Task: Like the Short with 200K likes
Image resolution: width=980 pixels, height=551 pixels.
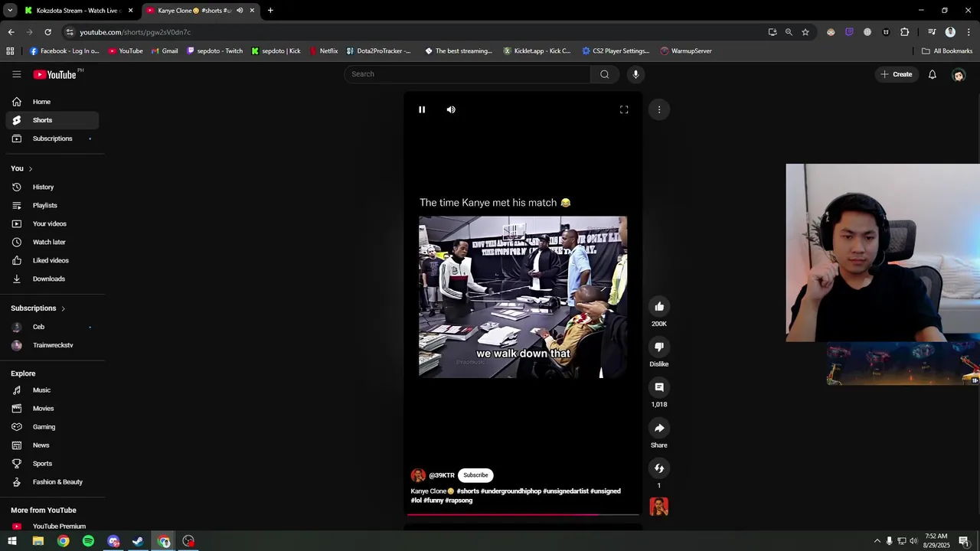Action: pyautogui.click(x=659, y=307)
